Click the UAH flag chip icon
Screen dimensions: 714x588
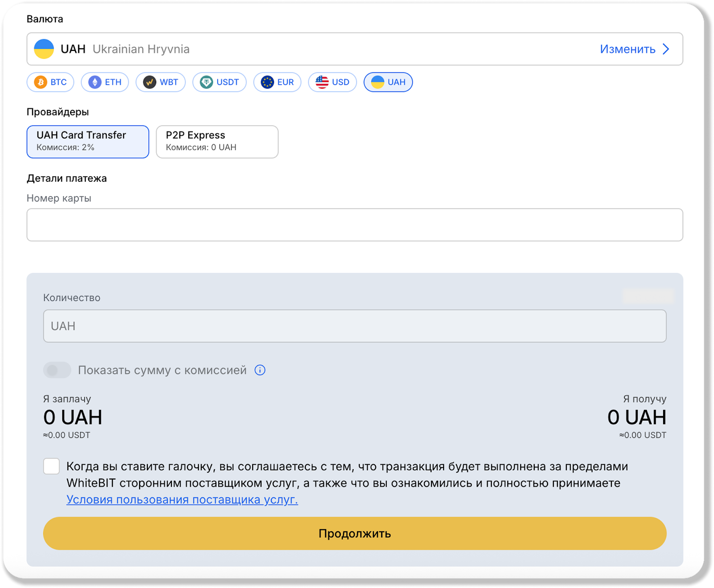(x=378, y=82)
